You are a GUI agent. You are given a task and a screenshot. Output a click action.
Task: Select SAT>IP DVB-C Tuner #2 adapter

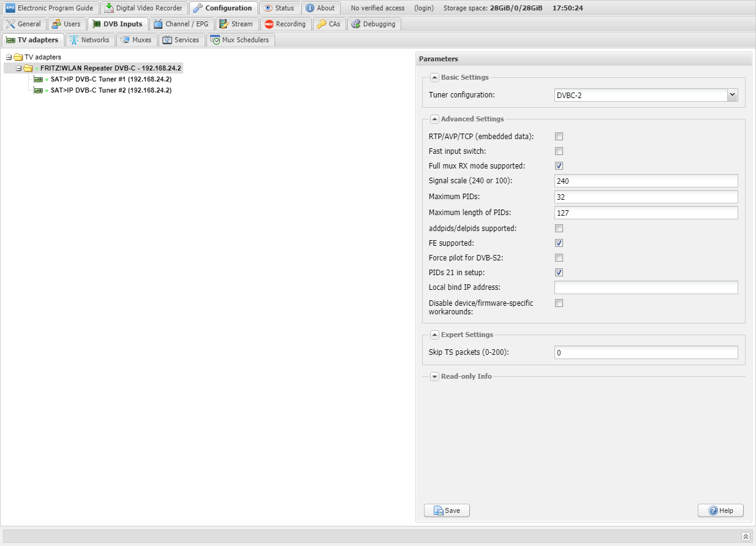(x=110, y=90)
